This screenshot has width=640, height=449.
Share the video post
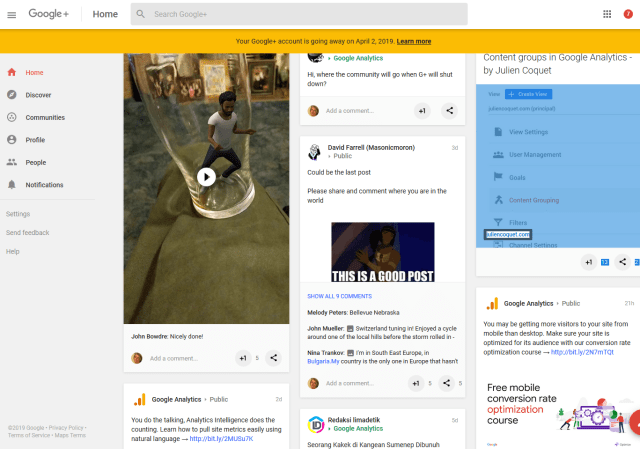pos(273,358)
